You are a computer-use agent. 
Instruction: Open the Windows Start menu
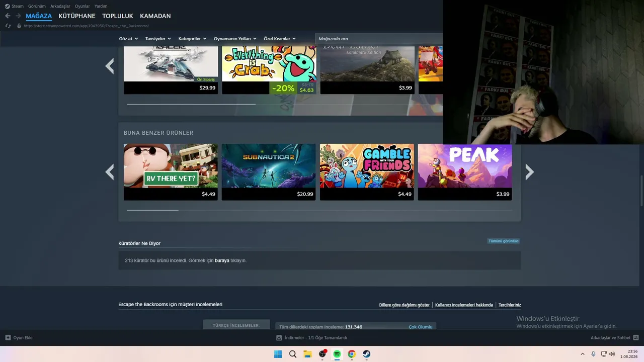click(x=278, y=354)
